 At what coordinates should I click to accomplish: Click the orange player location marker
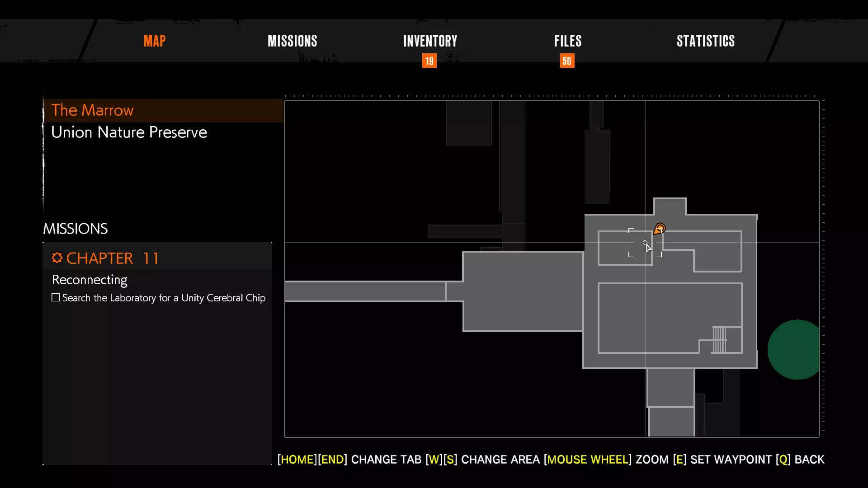click(660, 229)
